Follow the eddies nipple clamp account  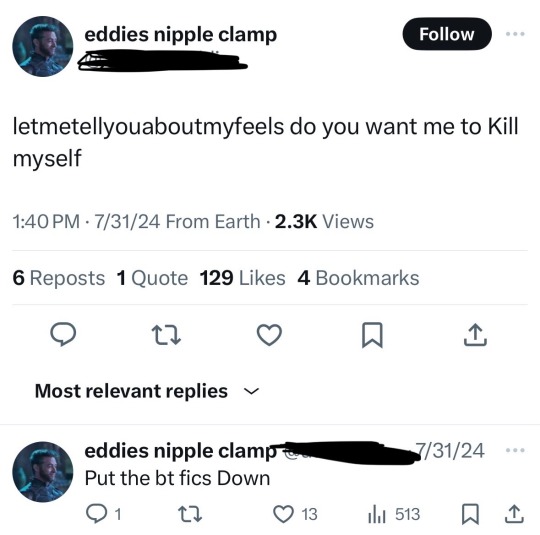pos(447,34)
